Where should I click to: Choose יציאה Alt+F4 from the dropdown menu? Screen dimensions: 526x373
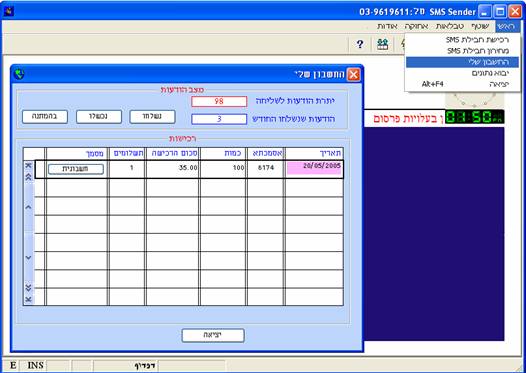tap(463, 84)
